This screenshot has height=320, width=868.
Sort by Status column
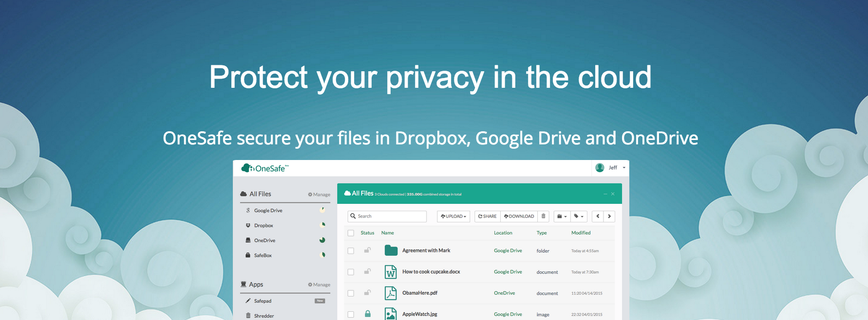tap(367, 233)
